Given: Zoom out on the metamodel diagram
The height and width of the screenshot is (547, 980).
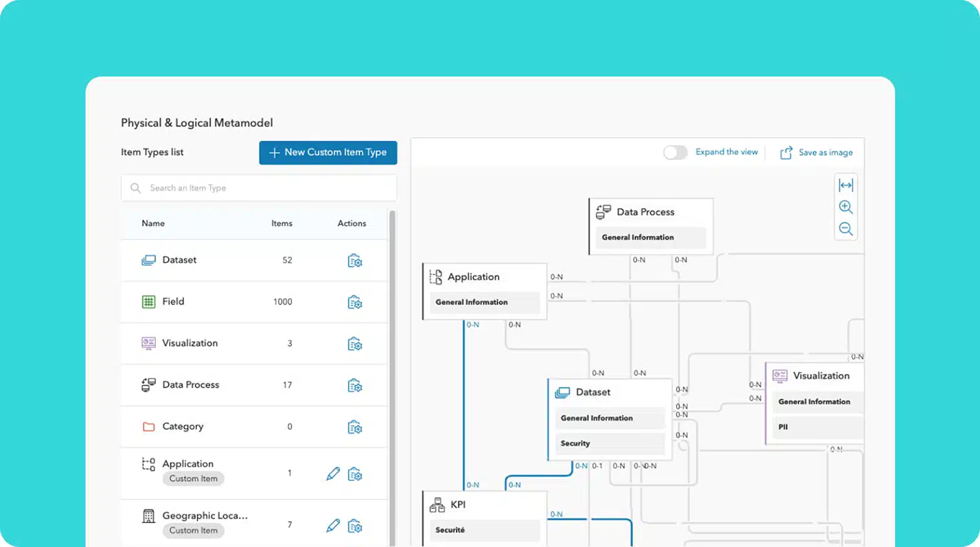Looking at the screenshot, I should point(846,229).
